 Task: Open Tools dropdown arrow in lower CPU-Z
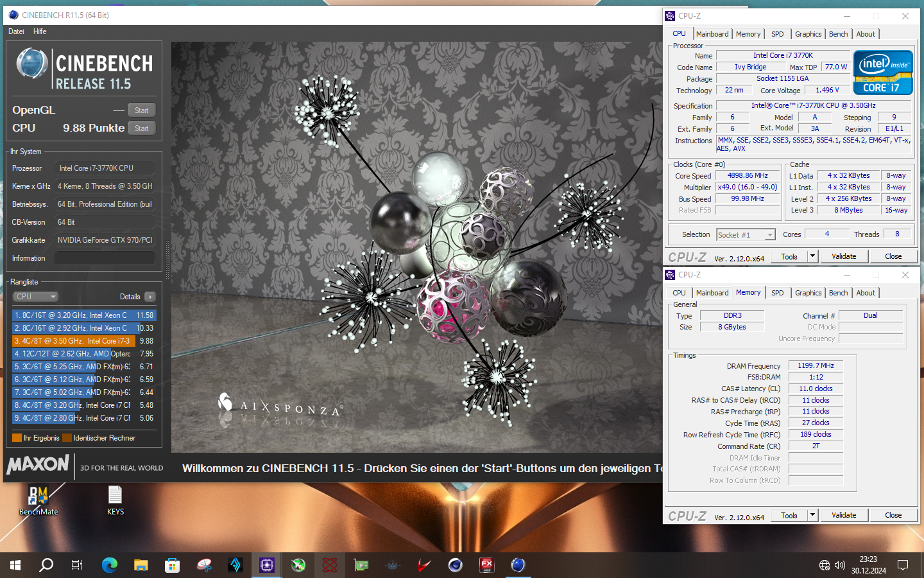[812, 515]
